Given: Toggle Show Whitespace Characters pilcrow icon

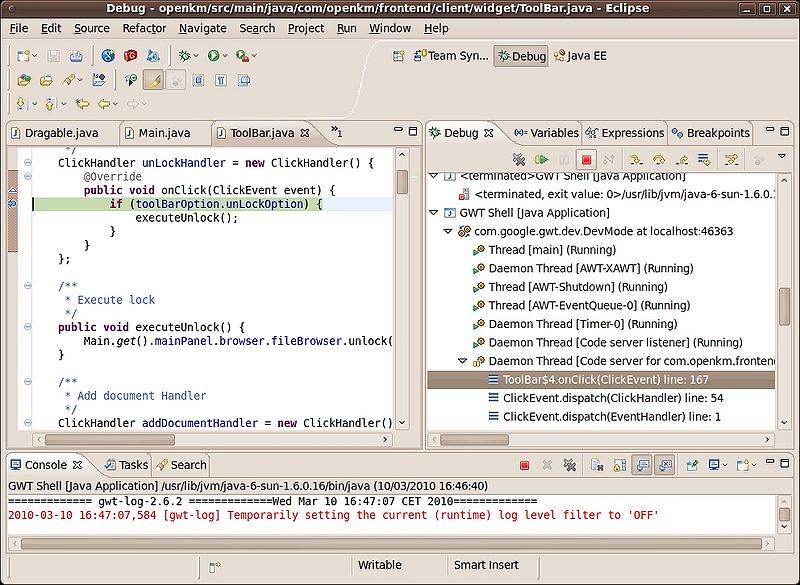Looking at the screenshot, I should pos(221,80).
